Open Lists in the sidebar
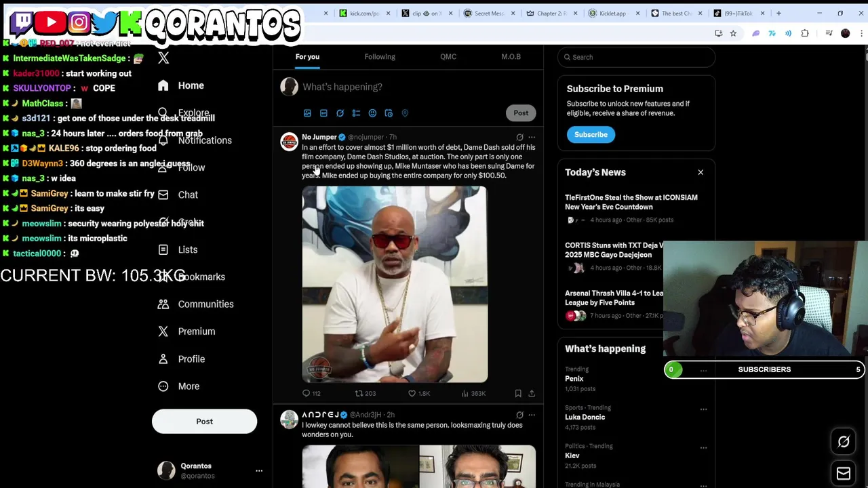 (x=178, y=249)
